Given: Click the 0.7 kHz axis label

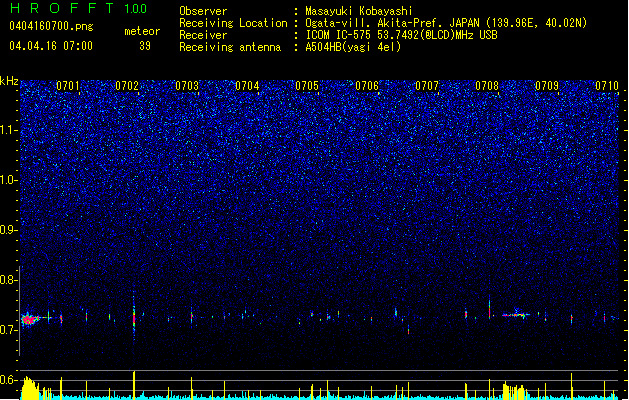Looking at the screenshot, I should pos(9,330).
